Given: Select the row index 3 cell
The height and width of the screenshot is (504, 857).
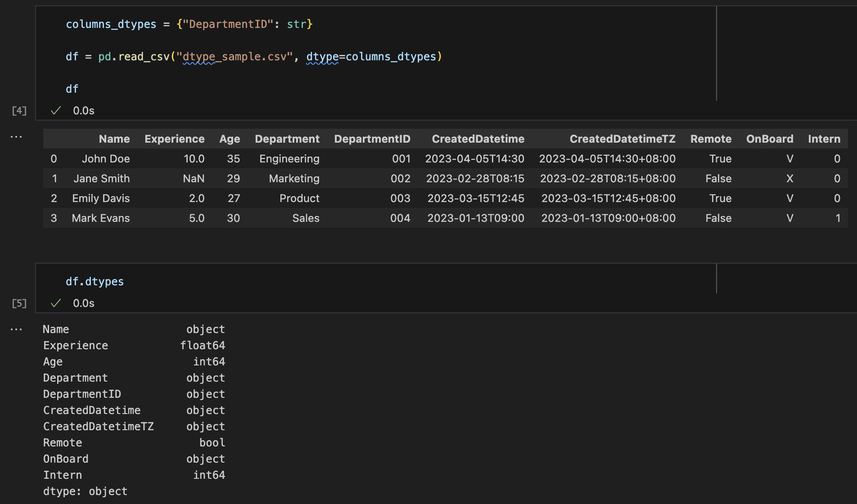Looking at the screenshot, I should click(x=54, y=218).
